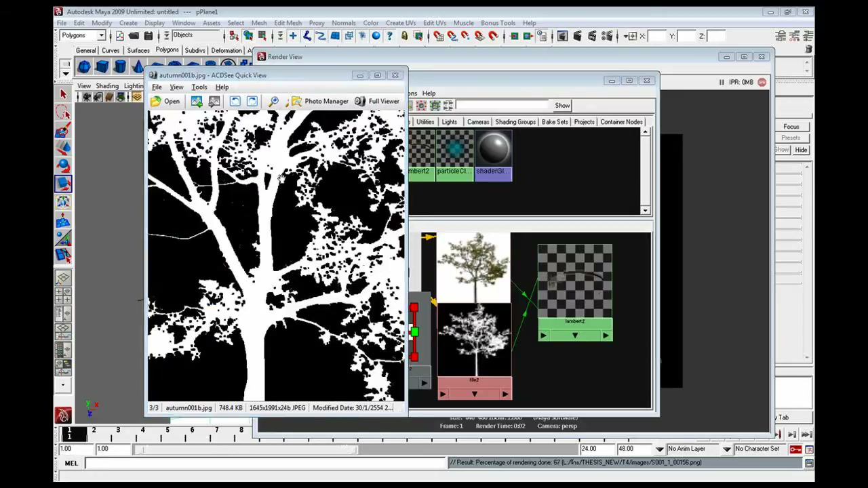This screenshot has height=488, width=868.
Task: Expand the file2 node bottom arrow
Action: pyautogui.click(x=474, y=394)
